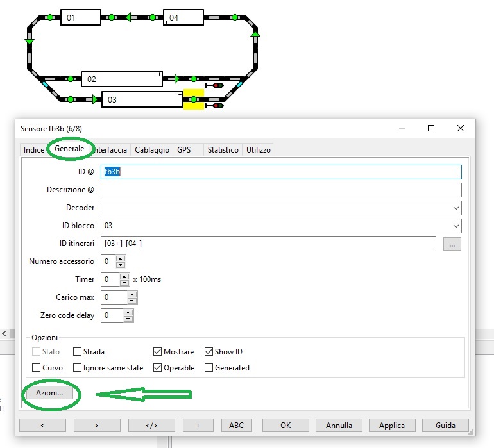Expand the ID blocco dropdown

pyautogui.click(x=456, y=226)
